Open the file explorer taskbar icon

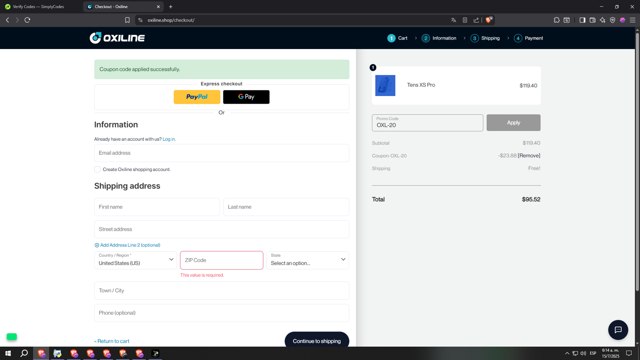57,353
